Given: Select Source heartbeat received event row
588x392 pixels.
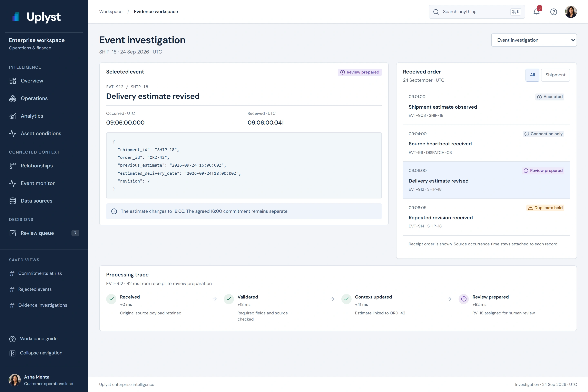Looking at the screenshot, I should pos(486,143).
